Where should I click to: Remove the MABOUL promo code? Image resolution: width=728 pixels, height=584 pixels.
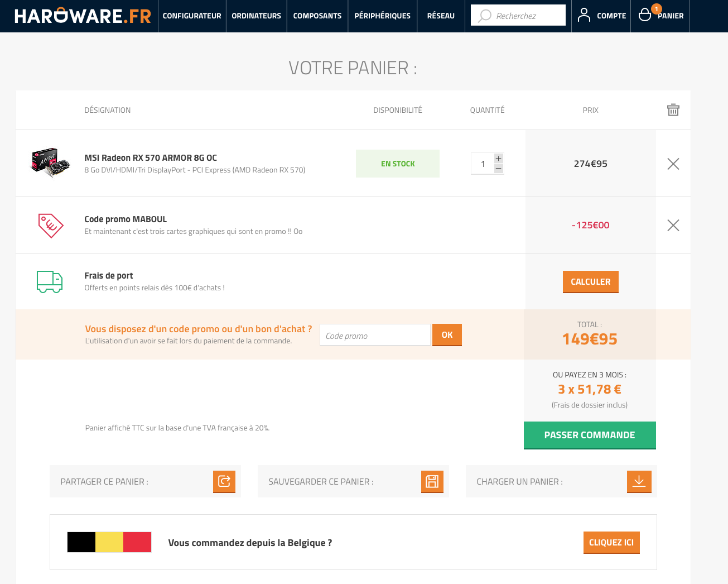pos(673,225)
